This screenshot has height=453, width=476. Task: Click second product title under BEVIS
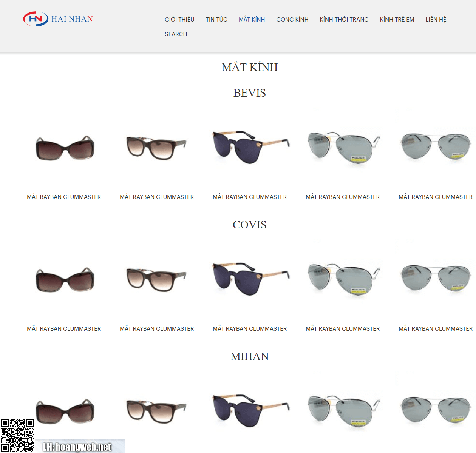click(157, 197)
